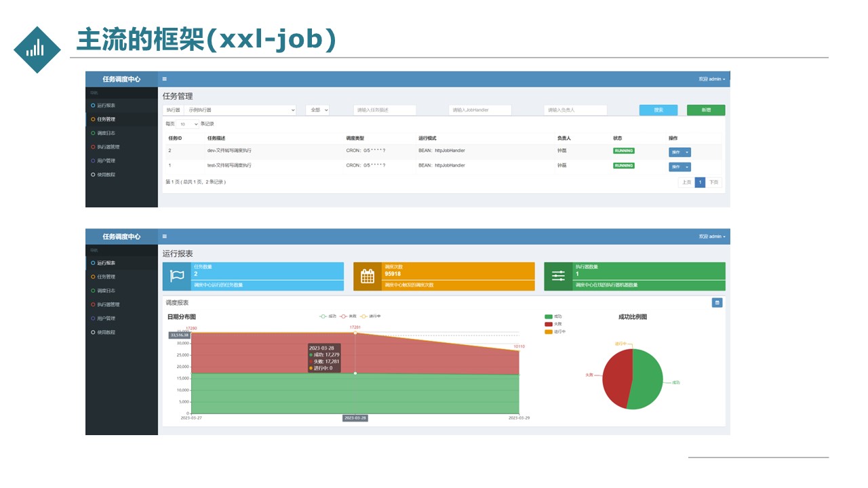
Task: Click RUNNING badge for the dev task
Action: (x=624, y=151)
